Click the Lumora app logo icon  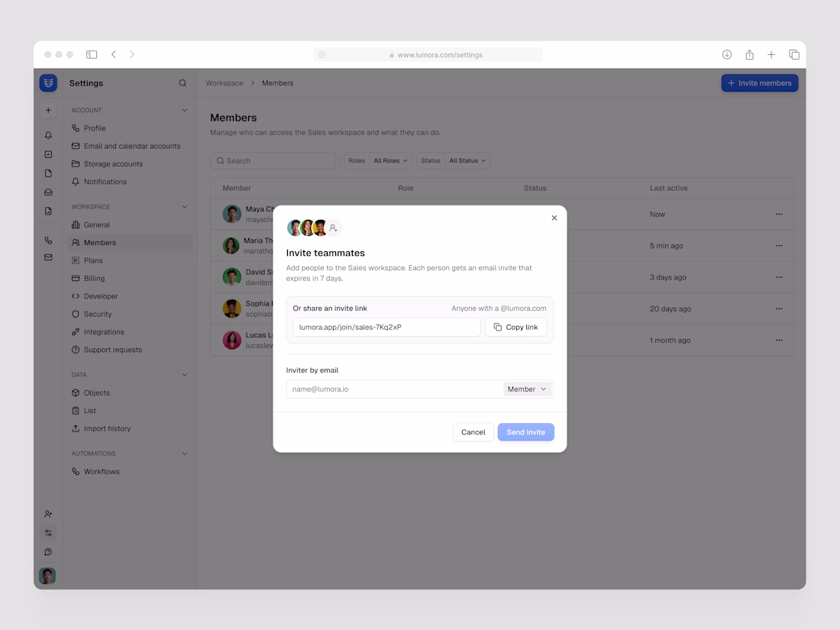[x=48, y=83]
